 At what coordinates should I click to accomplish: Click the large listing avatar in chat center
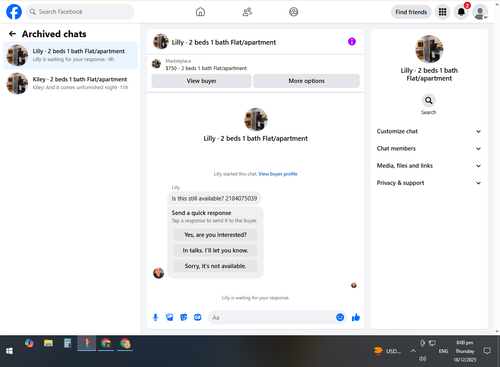256,119
